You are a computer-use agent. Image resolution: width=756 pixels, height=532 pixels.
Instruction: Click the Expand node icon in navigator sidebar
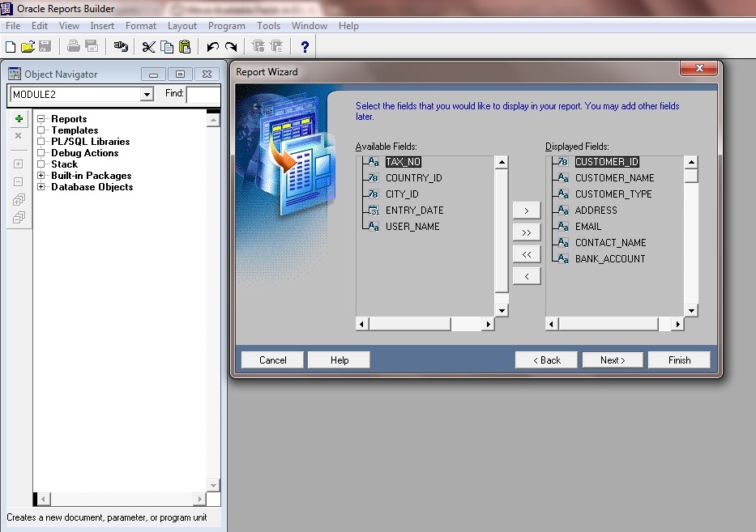[x=19, y=164]
